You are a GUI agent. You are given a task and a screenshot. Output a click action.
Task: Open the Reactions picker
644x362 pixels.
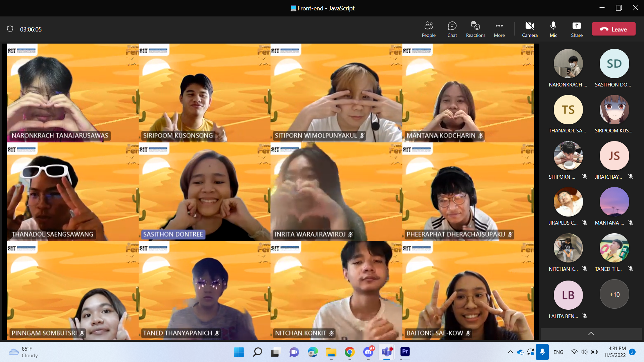(475, 29)
